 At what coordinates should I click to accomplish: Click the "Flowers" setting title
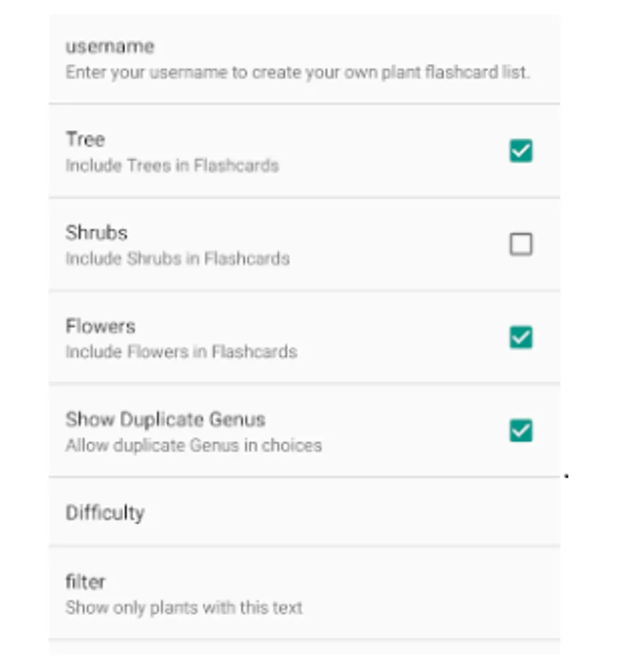[x=100, y=326]
